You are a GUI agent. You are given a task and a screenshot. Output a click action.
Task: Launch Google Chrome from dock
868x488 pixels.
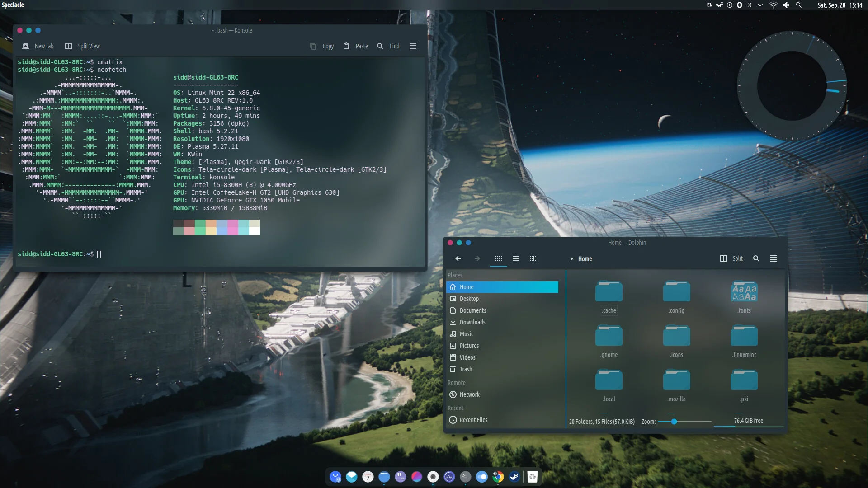click(498, 477)
